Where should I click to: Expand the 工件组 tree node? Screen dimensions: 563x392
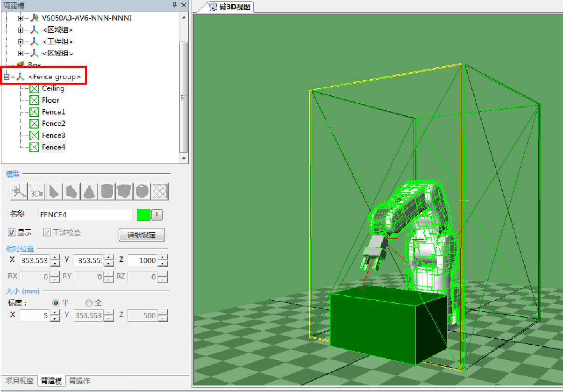(20, 42)
